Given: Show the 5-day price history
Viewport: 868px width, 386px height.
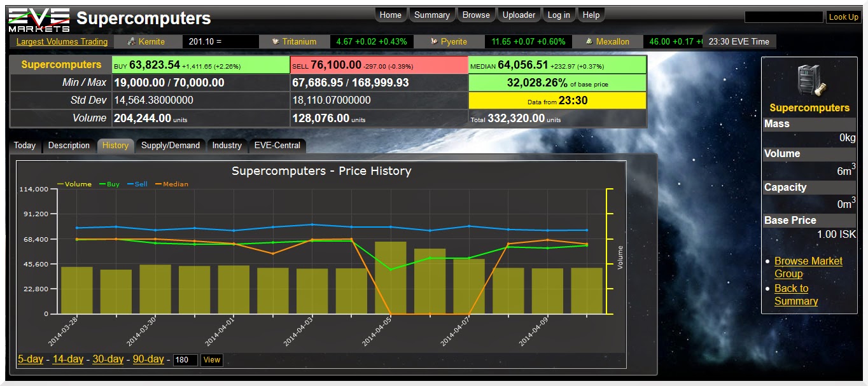Looking at the screenshot, I should click(31, 359).
